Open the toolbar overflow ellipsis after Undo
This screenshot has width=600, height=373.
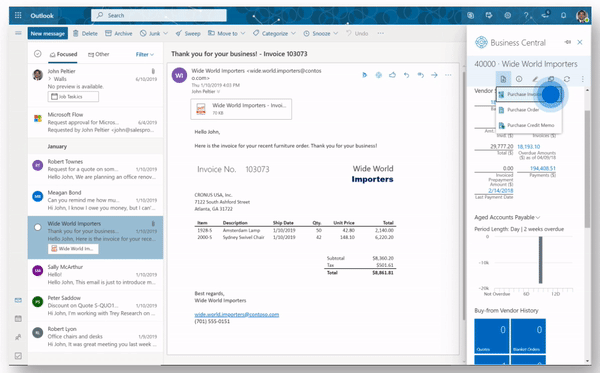pos(380,33)
